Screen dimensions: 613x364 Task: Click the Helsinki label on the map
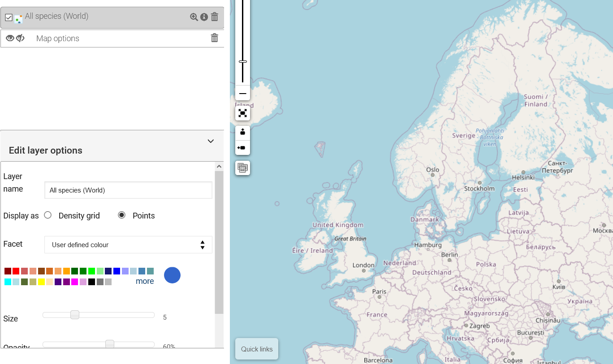point(523,177)
